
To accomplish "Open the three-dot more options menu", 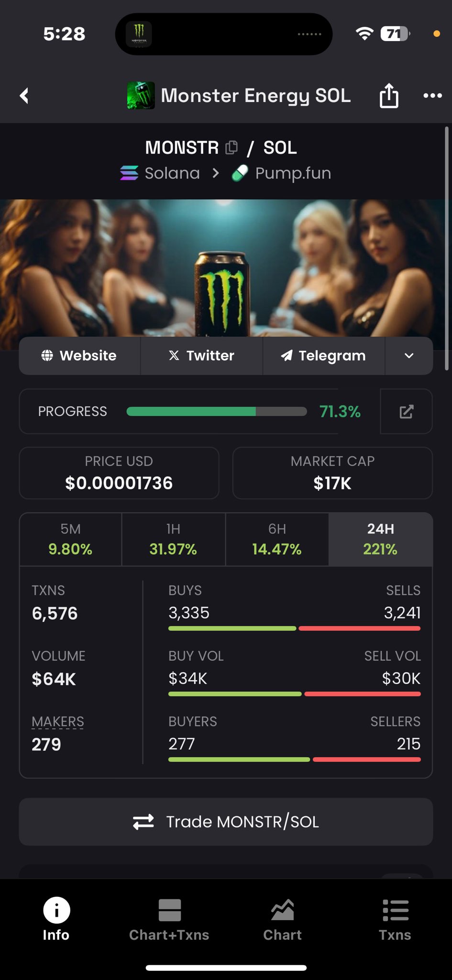I will point(432,96).
